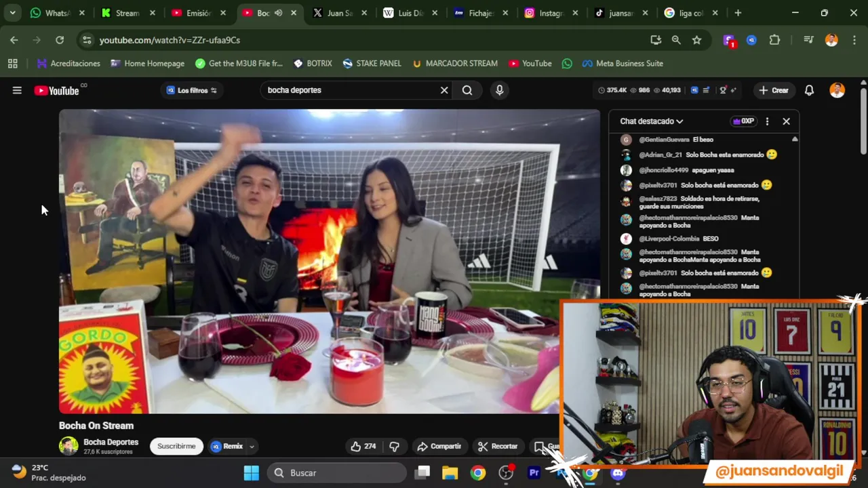Open Adobe Premiere Pro from taskbar
Viewport: 868px width, 488px height.
coord(534,473)
